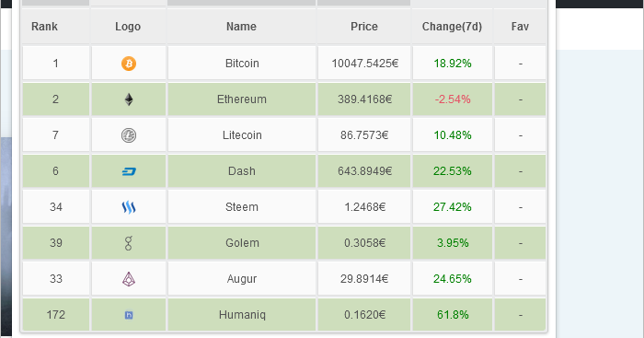This screenshot has width=644, height=338.
Task: Open the Steem name entry
Action: pos(242,207)
